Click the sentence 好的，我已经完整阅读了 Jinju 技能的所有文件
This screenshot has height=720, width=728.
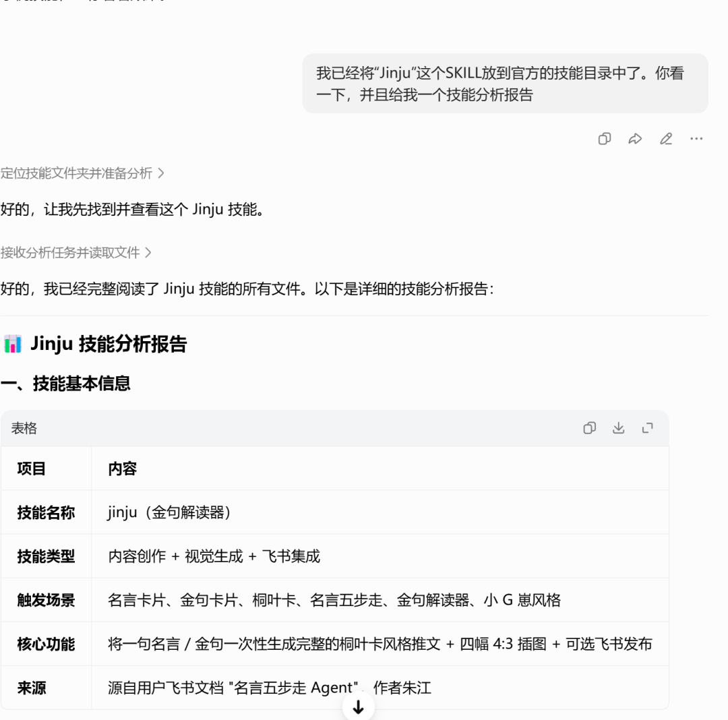tap(247, 289)
